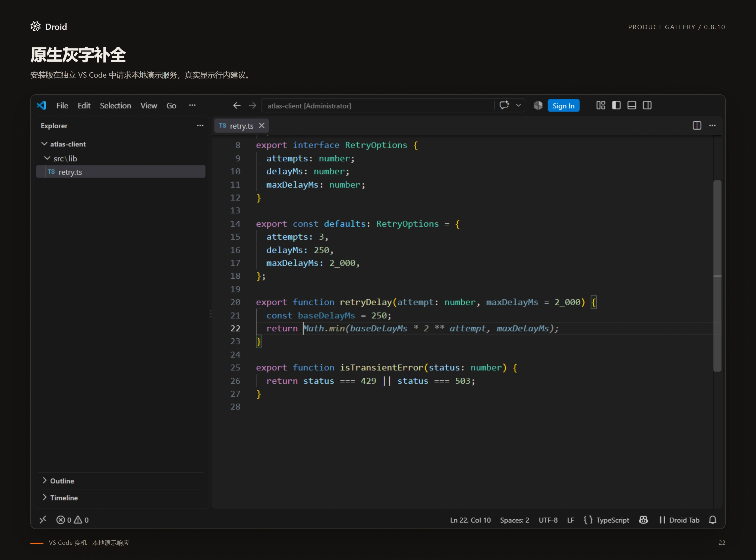Click the atlas-client command center search box

[x=378, y=106]
